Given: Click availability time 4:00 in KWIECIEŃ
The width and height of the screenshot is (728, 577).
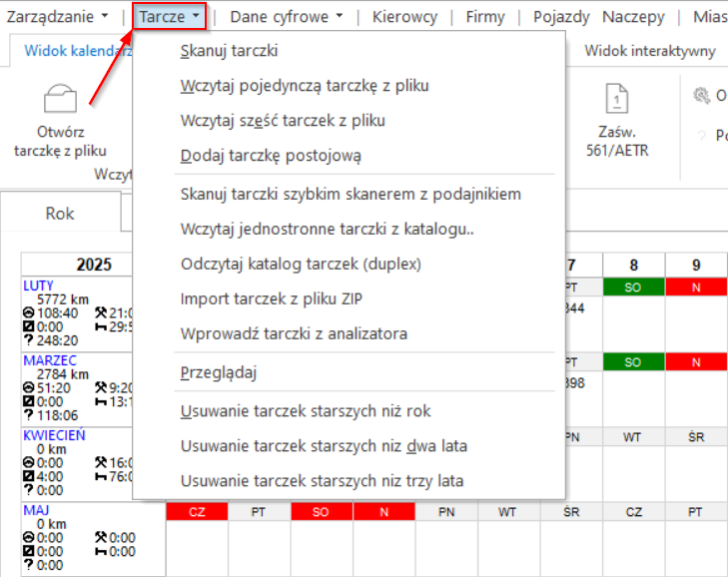Looking at the screenshot, I should (x=50, y=476).
